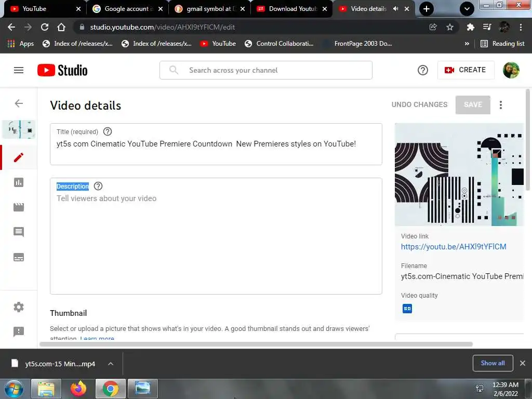
Task: Click the sidebar video thumbnail
Action: tap(19, 129)
